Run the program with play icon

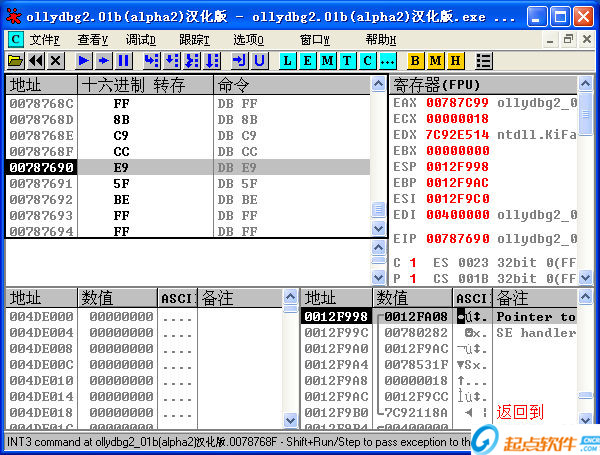point(84,60)
